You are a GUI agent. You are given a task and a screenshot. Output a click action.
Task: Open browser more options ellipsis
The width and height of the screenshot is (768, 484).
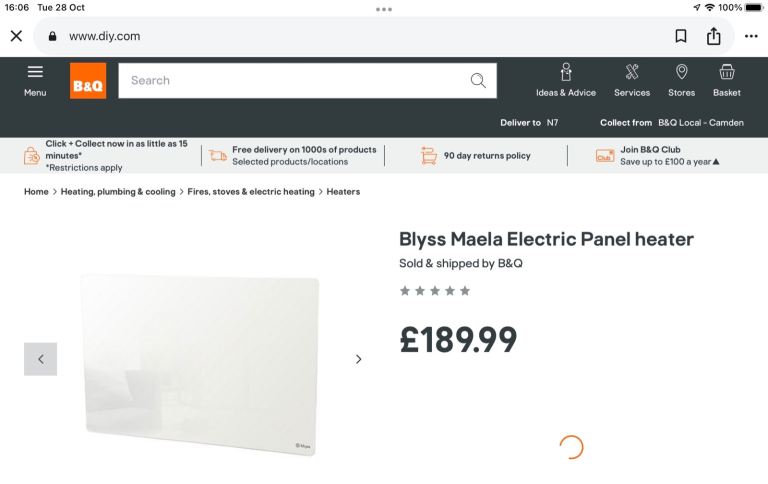(x=751, y=36)
